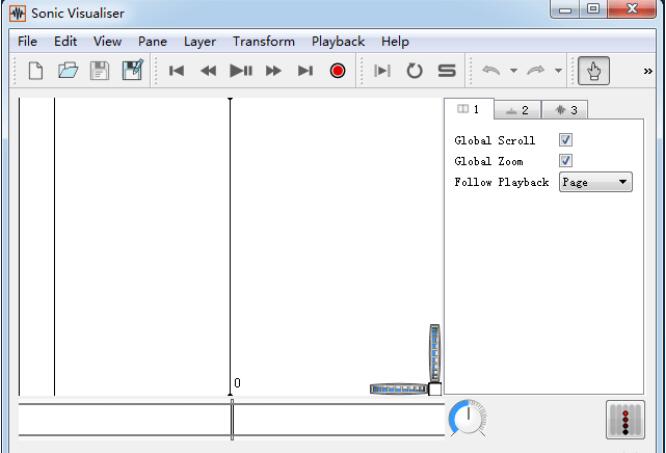Close the Sonic Visualiser window
Viewport: 666px width, 453px height.
coord(632,9)
